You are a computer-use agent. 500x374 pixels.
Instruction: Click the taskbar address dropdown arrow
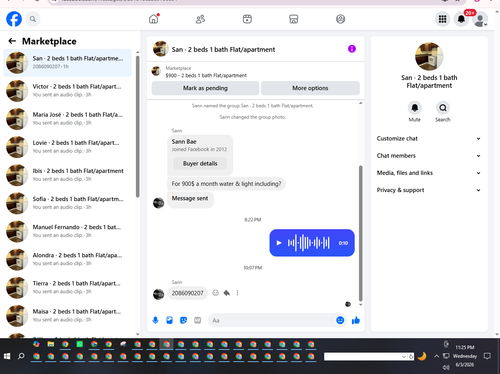pyautogui.click(x=404, y=357)
